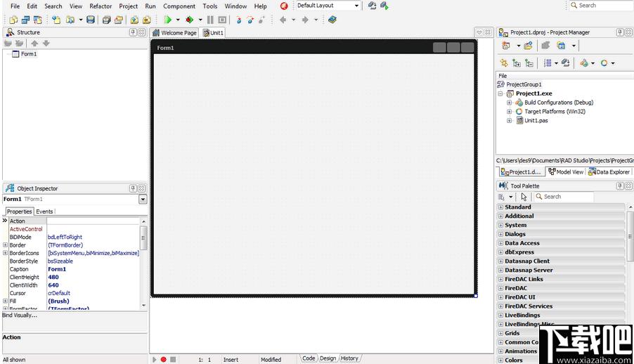Image resolution: width=634 pixels, height=364 pixels.
Task: Click the Caption property value Form1
Action: tap(57, 269)
